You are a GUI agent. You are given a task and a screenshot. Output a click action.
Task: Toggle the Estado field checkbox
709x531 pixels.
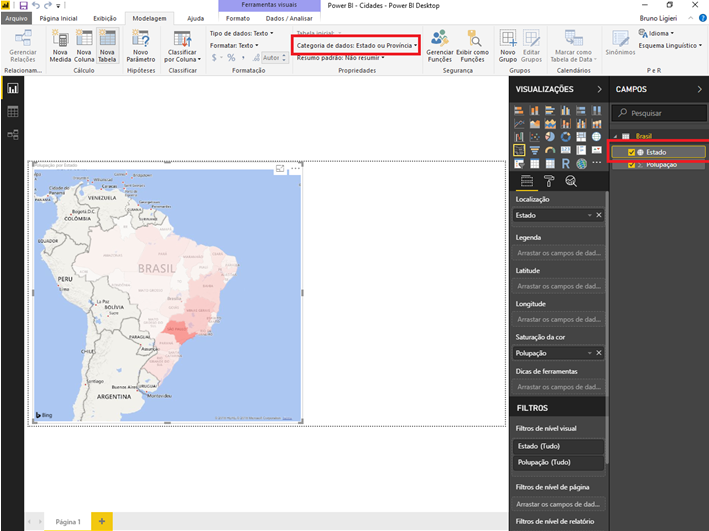[631, 152]
